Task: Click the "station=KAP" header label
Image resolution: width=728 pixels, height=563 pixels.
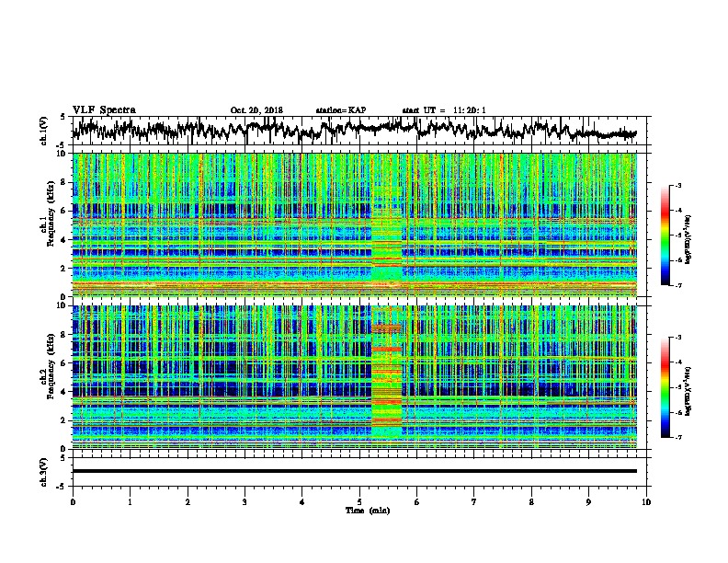Action: coord(341,110)
